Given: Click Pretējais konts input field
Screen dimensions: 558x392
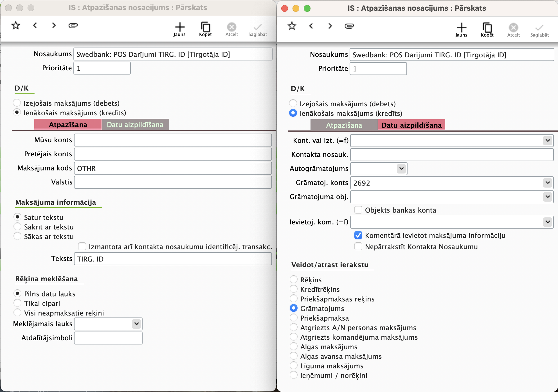Looking at the screenshot, I should pyautogui.click(x=173, y=154).
